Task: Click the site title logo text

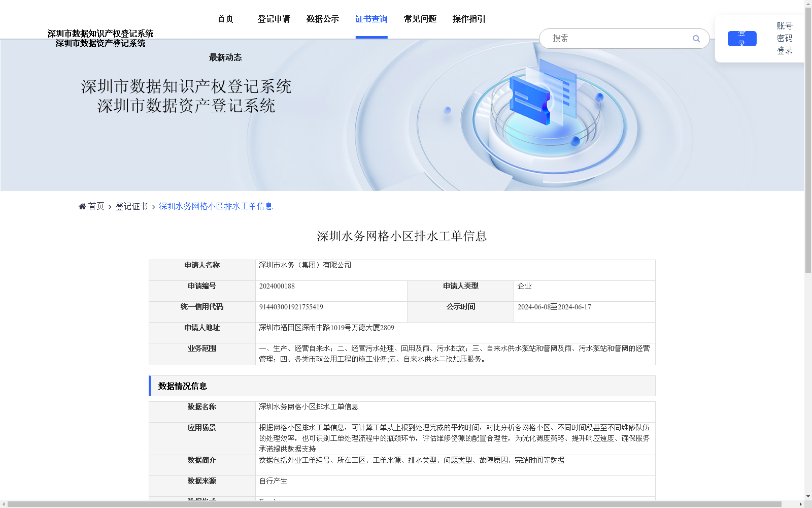Action: tap(100, 38)
